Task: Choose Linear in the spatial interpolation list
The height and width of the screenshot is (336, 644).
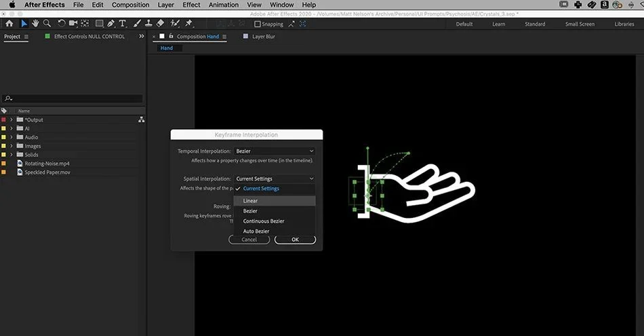Action: (x=275, y=201)
